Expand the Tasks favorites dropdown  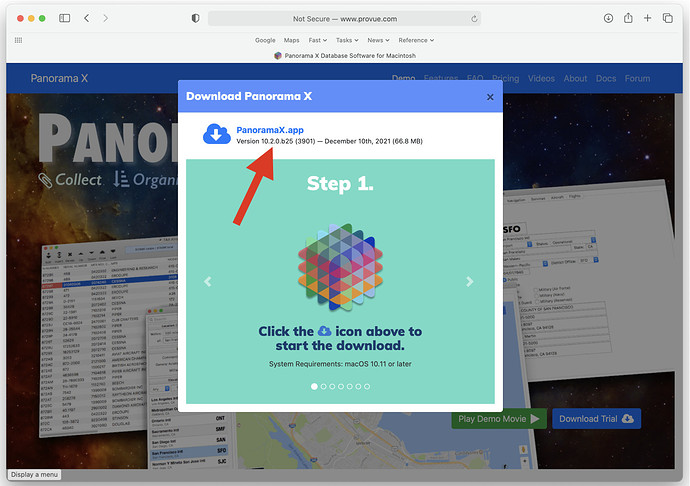pyautogui.click(x=347, y=40)
